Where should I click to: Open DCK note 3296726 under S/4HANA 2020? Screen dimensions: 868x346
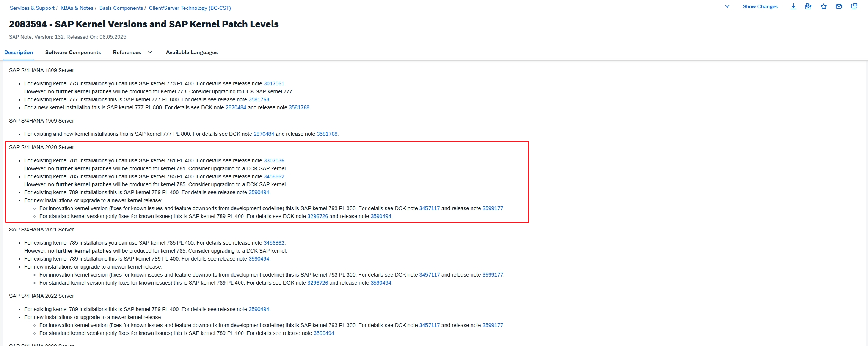point(318,216)
